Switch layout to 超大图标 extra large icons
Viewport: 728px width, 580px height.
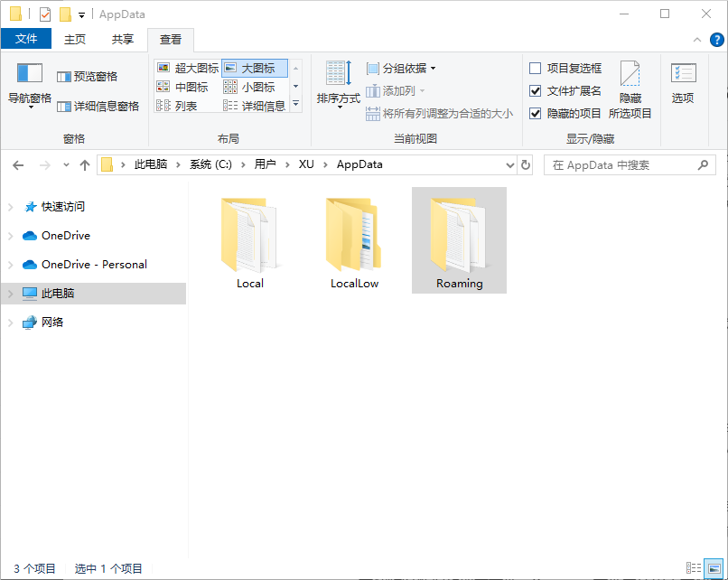187,67
